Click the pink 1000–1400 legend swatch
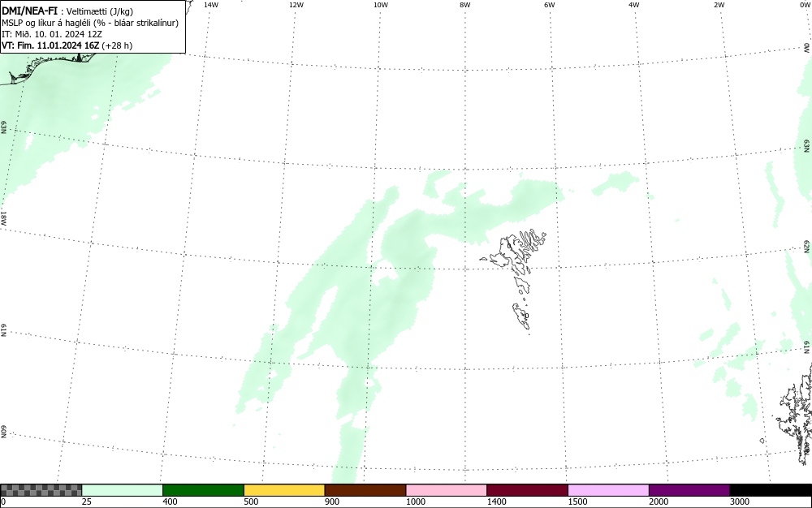Screen dimensions: 812x508 pos(447,490)
